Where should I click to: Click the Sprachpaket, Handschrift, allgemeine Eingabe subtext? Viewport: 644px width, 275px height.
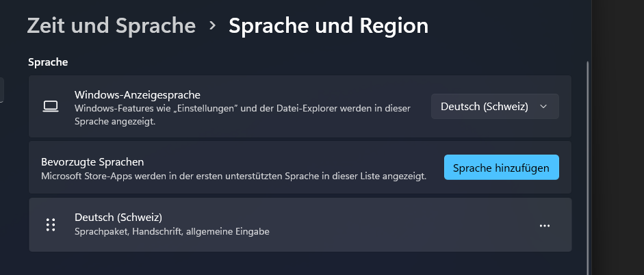click(172, 232)
